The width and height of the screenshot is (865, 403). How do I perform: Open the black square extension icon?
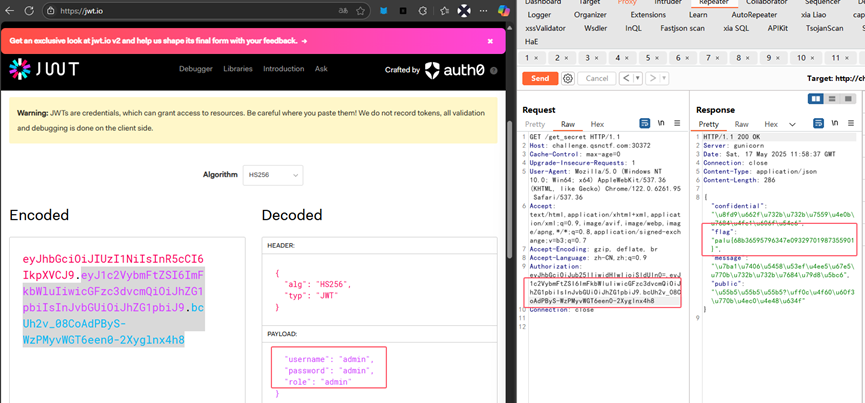[403, 10]
